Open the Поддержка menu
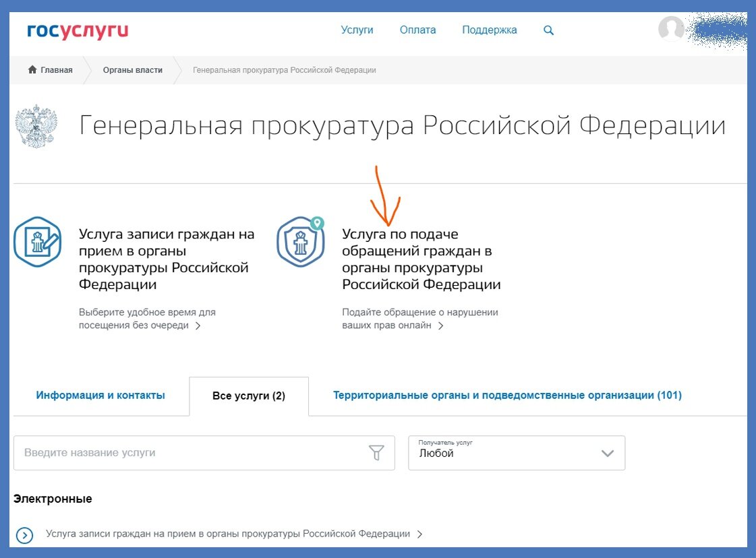 point(490,30)
